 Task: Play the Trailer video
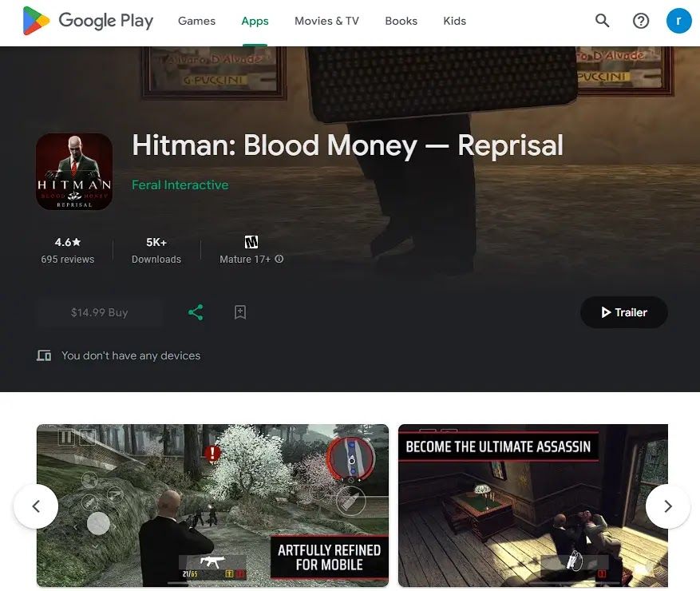[624, 312]
